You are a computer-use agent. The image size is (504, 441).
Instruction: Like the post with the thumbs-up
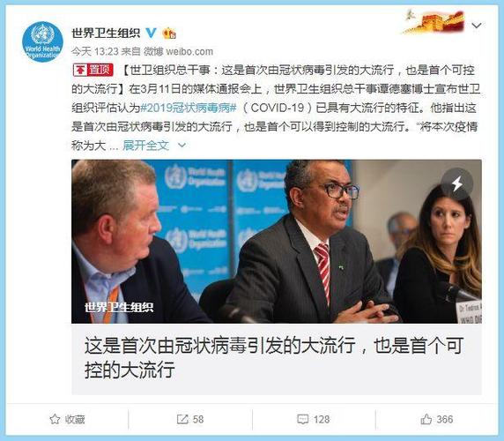coord(426,419)
